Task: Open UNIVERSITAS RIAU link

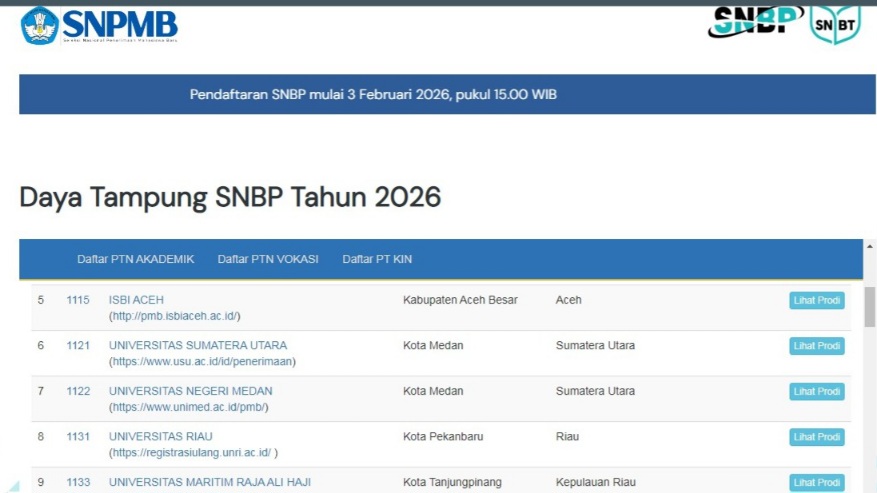Action: (161, 436)
